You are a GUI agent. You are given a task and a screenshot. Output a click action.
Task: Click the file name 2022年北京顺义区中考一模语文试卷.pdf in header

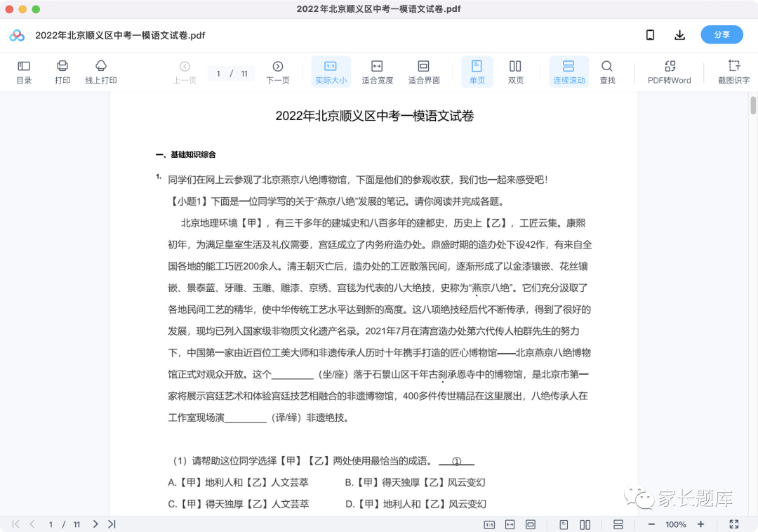120,35
